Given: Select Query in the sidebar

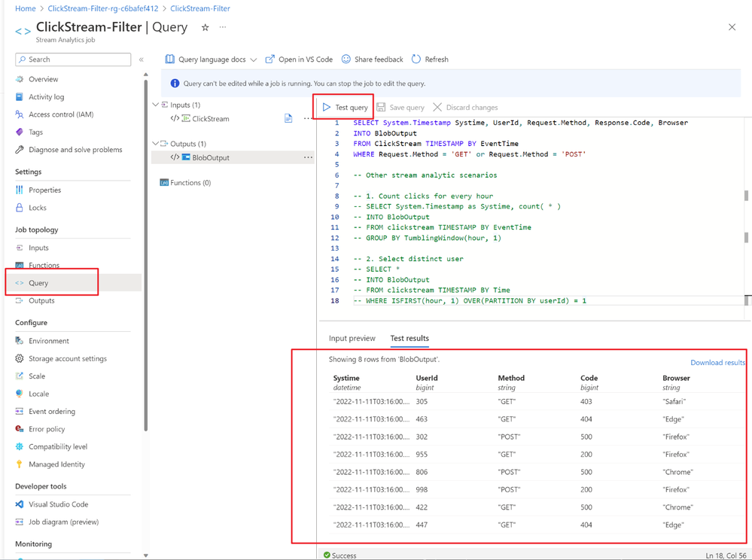Looking at the screenshot, I should pos(38,283).
